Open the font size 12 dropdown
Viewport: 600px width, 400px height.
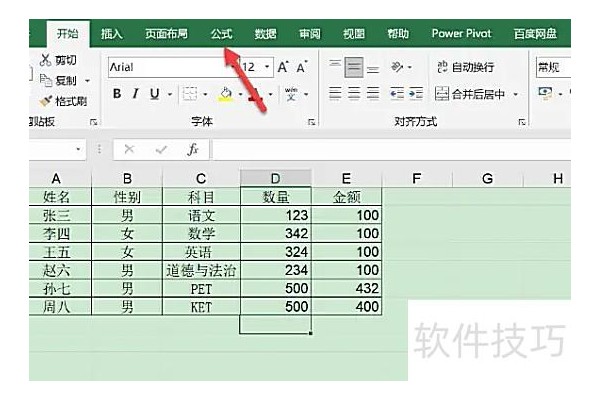(x=267, y=67)
